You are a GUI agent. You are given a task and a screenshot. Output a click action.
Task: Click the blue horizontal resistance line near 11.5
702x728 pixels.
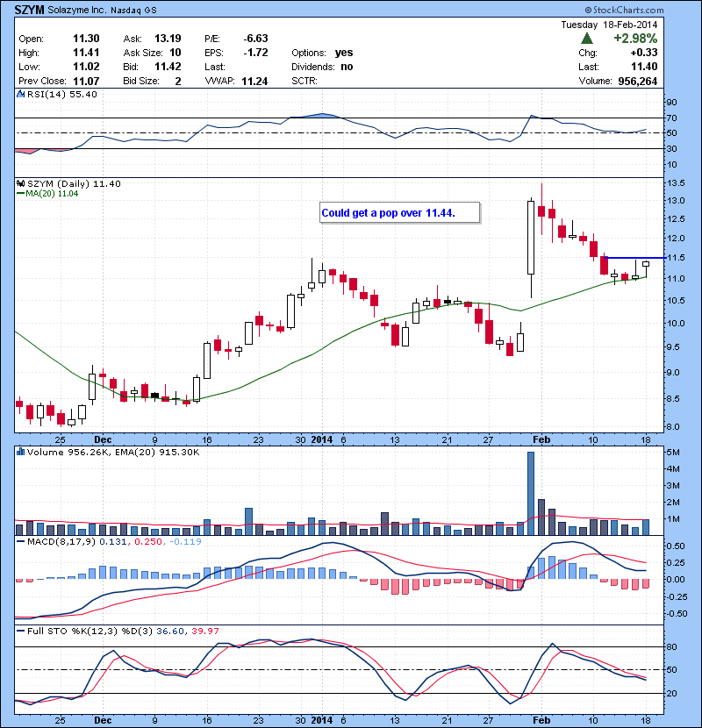pyautogui.click(x=635, y=258)
